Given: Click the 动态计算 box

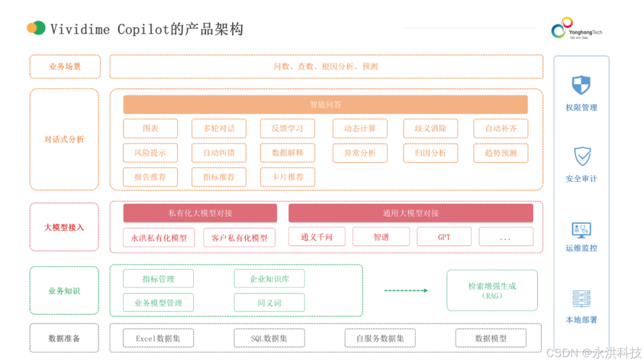Looking at the screenshot, I should 360,129.
